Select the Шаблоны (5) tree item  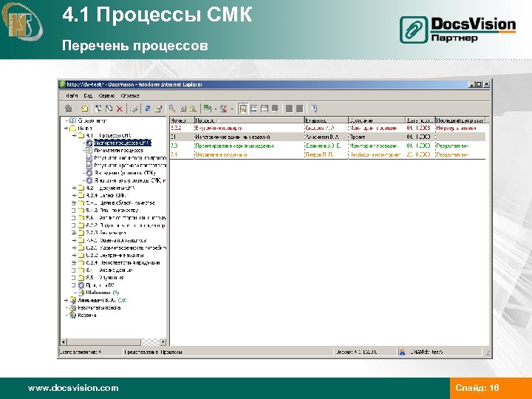tap(102, 293)
